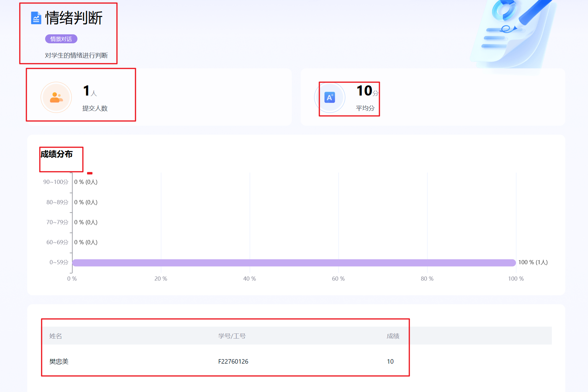Click the 平均分 label

(x=365, y=108)
